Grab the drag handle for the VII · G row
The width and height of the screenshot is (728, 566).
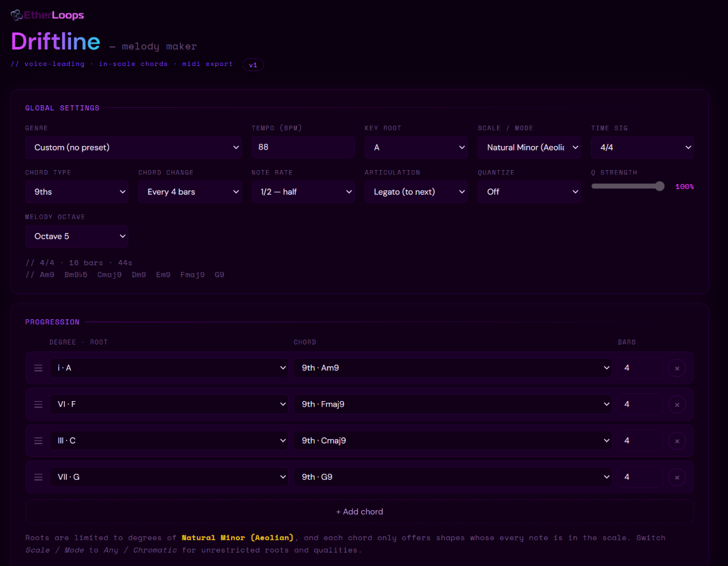tap(39, 477)
